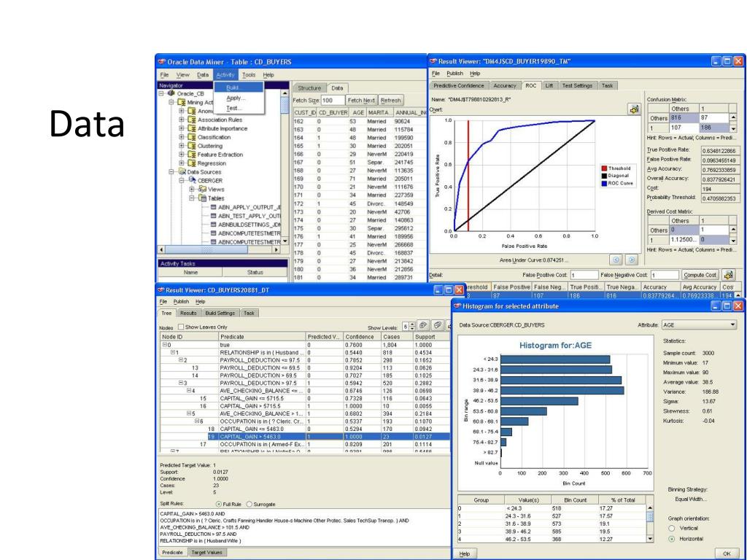747x560 pixels.
Task: Click the previous threshold arrow under ROC chart
Action: 616,260
